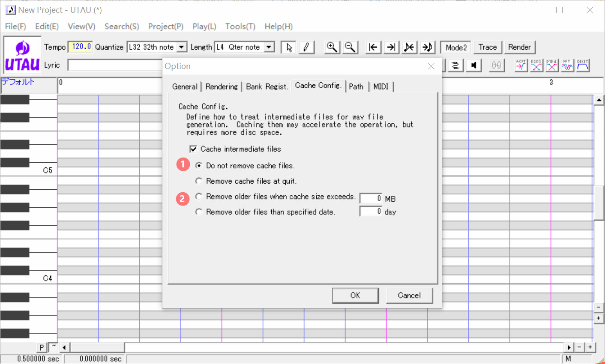This screenshot has width=605, height=364.
Task: Open the Length dropdown
Action: (x=269, y=47)
